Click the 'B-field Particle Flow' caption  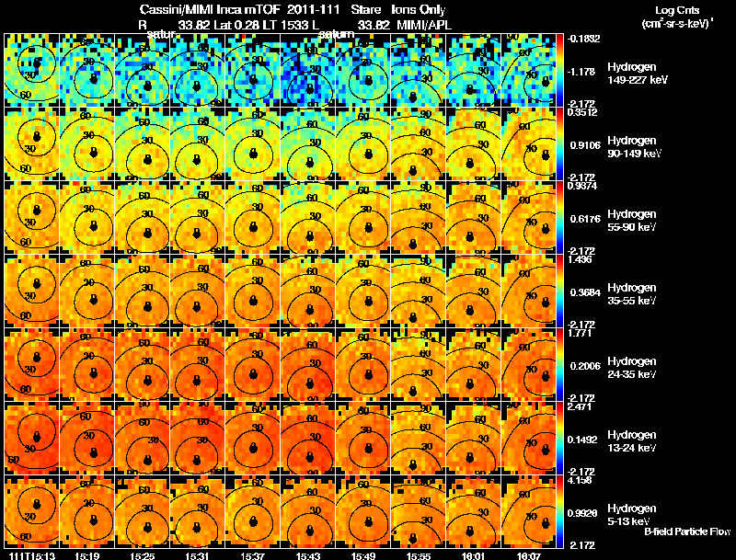click(x=687, y=531)
